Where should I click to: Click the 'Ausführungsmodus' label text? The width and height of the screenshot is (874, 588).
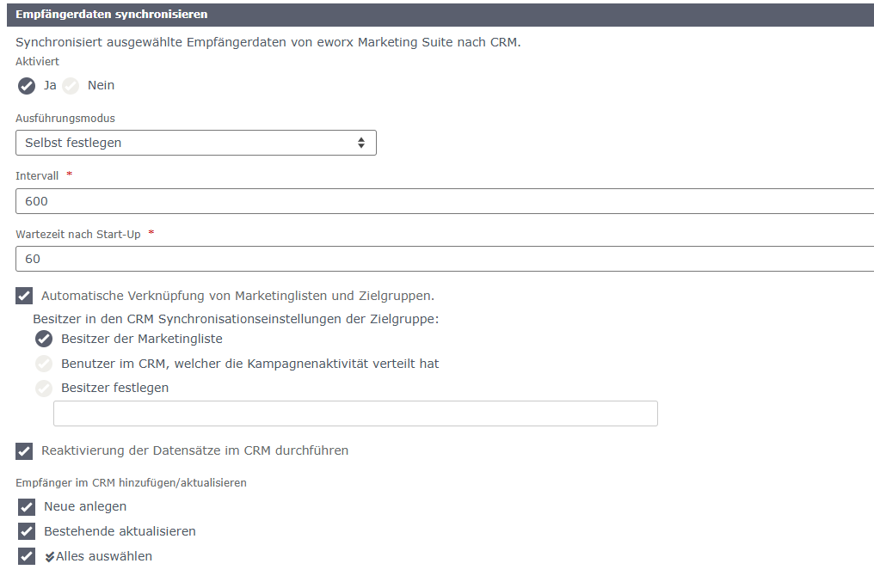pyautogui.click(x=65, y=118)
